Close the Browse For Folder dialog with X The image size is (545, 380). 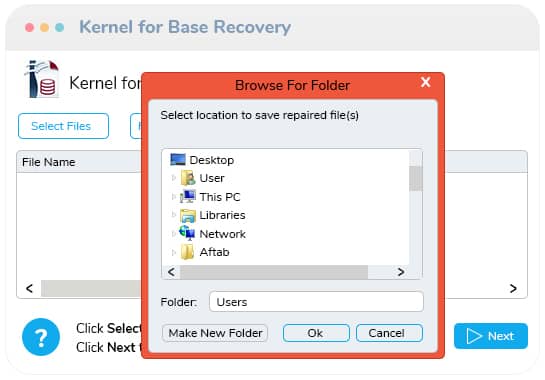click(x=426, y=82)
